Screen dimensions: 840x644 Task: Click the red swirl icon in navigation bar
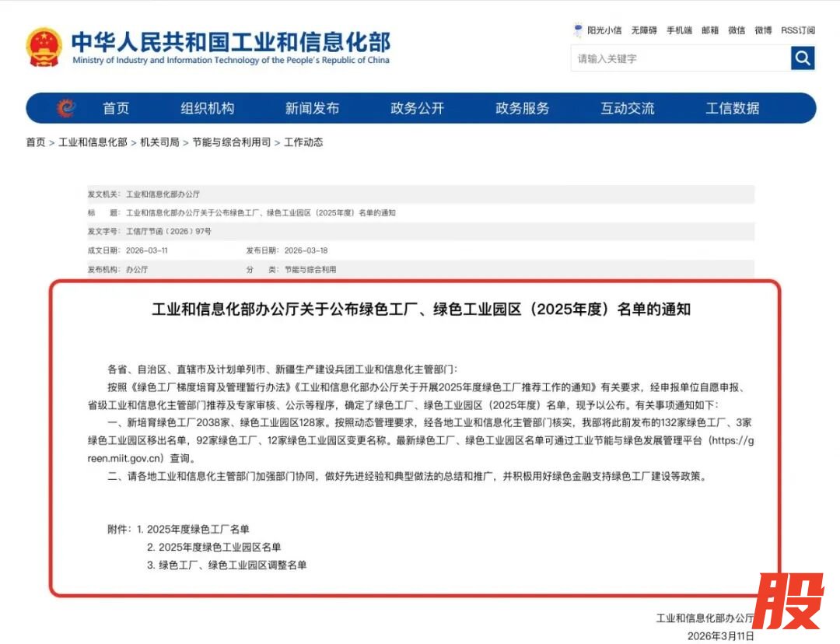tap(66, 108)
